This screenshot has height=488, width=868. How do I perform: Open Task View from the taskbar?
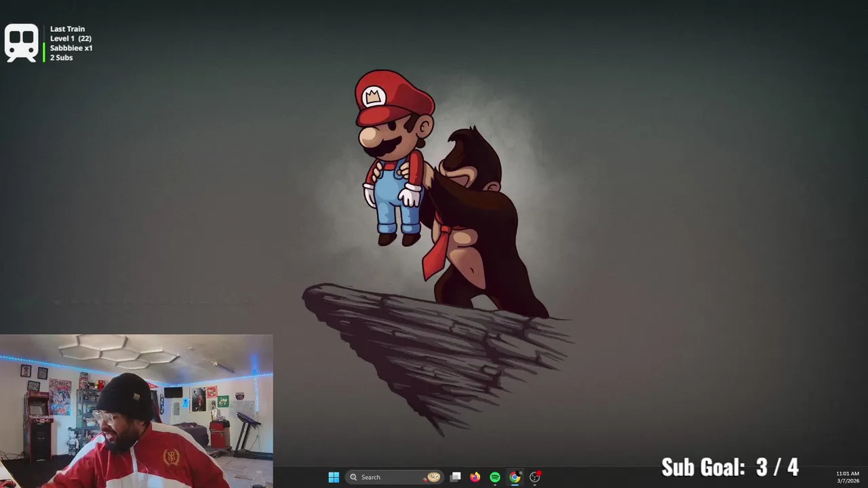coord(456,477)
